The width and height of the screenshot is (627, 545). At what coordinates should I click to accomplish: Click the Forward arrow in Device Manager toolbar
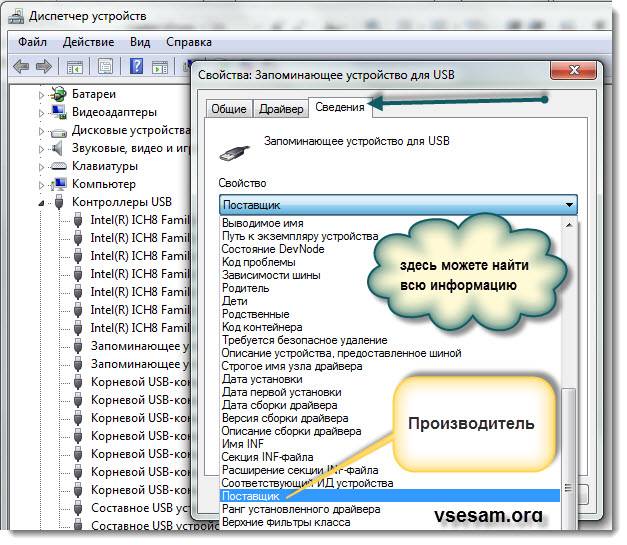[x=44, y=66]
